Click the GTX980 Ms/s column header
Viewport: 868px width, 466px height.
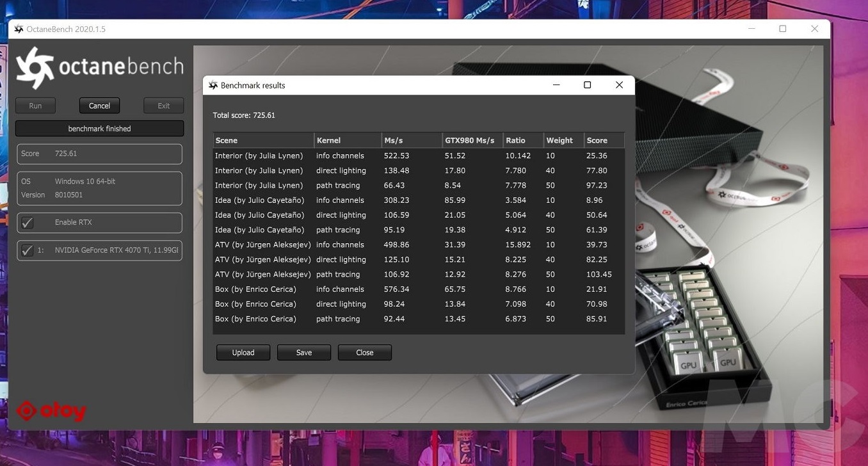click(472, 140)
